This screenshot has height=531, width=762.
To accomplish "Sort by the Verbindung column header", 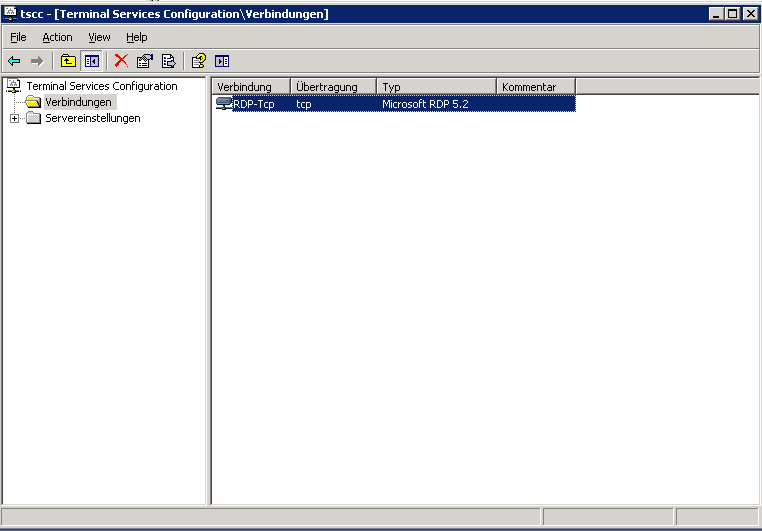I will (x=250, y=87).
